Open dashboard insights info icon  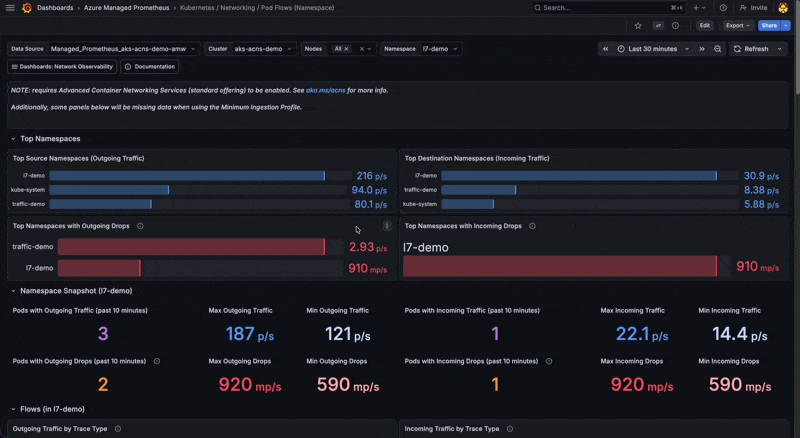coord(676,26)
